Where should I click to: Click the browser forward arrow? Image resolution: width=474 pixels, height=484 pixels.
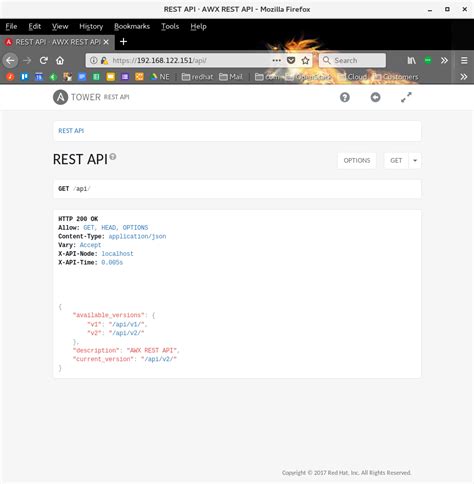(x=27, y=60)
